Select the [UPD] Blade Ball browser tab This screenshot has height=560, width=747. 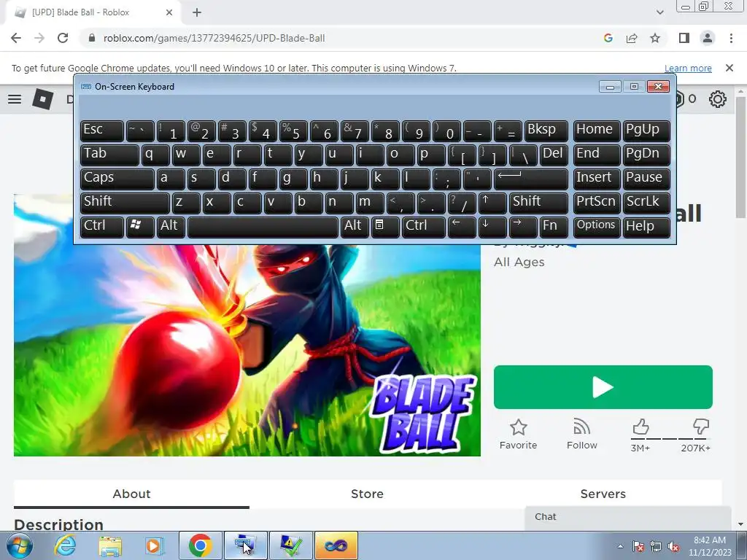click(x=93, y=12)
